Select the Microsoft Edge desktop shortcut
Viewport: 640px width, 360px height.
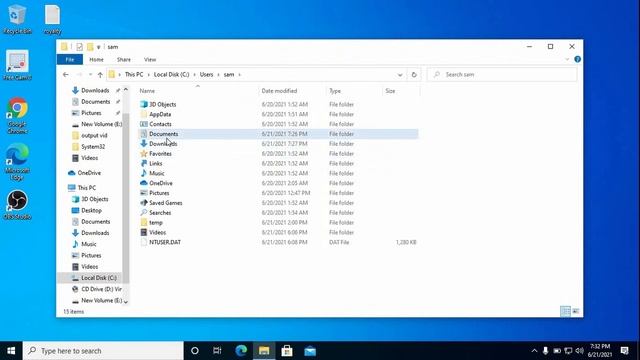17,162
